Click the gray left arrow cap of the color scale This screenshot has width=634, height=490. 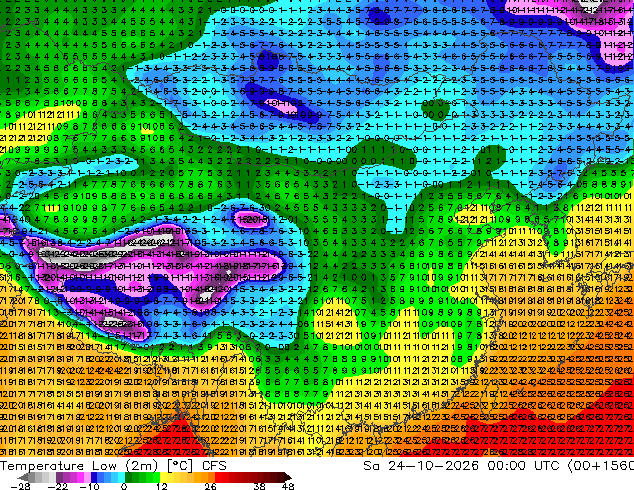(23, 477)
